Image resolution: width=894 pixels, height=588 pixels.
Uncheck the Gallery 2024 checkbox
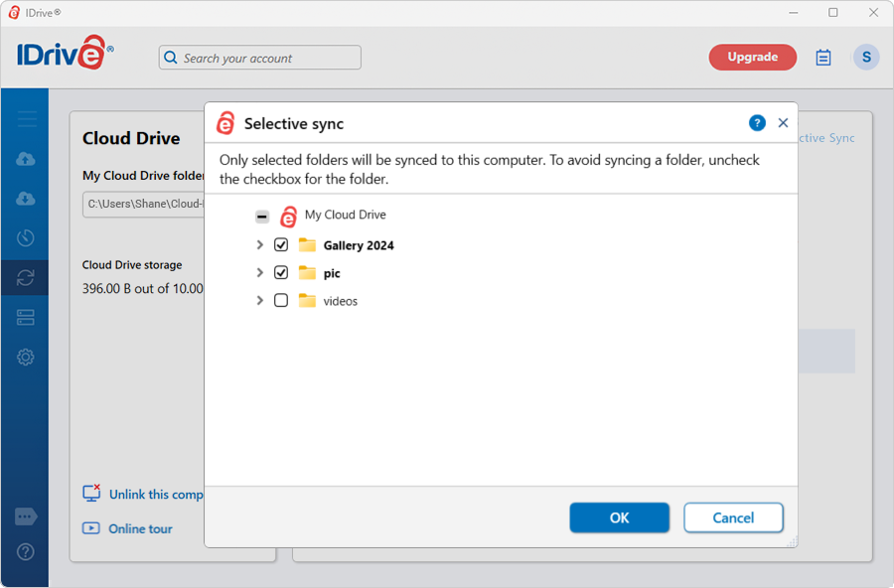281,244
